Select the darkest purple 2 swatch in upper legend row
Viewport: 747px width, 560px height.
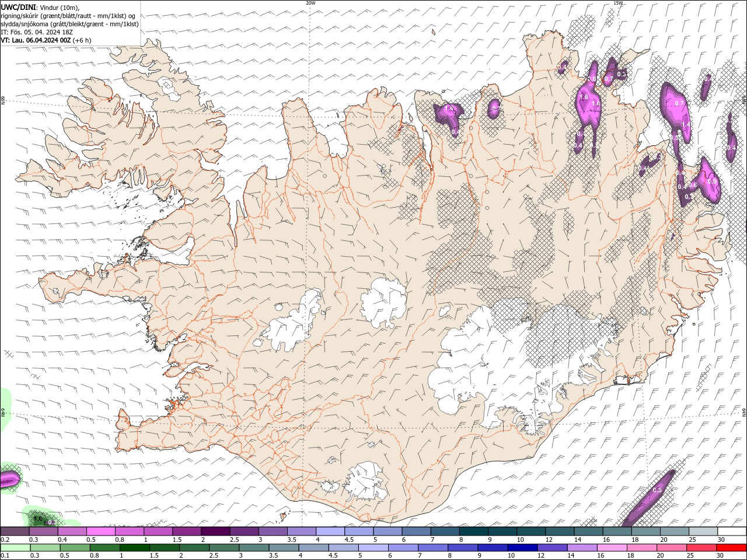[215, 531]
